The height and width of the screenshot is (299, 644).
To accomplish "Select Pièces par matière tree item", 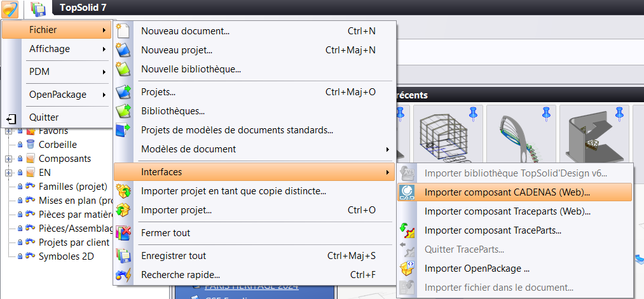I will click(x=76, y=215).
